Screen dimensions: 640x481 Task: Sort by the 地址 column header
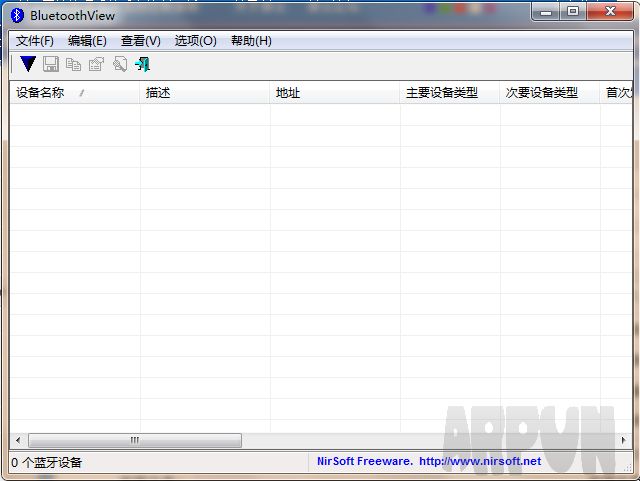tap(335, 93)
